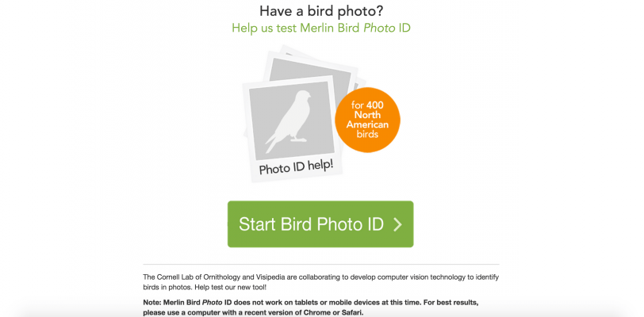Click the 'Have a bird photo?' heading

[x=321, y=11]
